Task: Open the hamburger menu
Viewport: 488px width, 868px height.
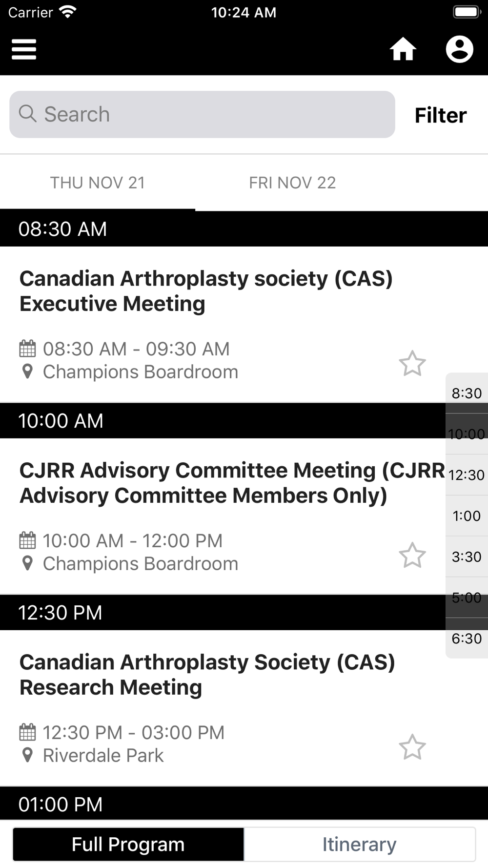Action: coord(24,49)
